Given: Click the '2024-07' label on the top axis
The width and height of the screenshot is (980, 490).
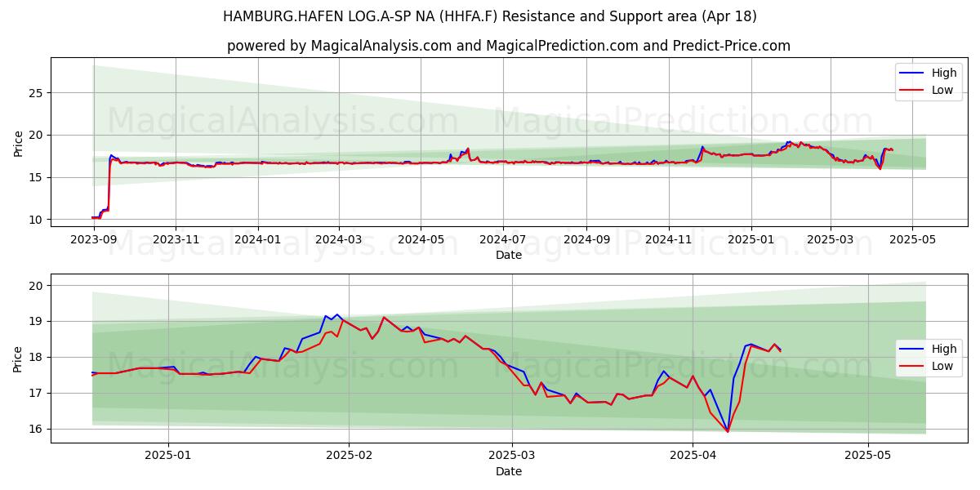Looking at the screenshot, I should 502,239.
